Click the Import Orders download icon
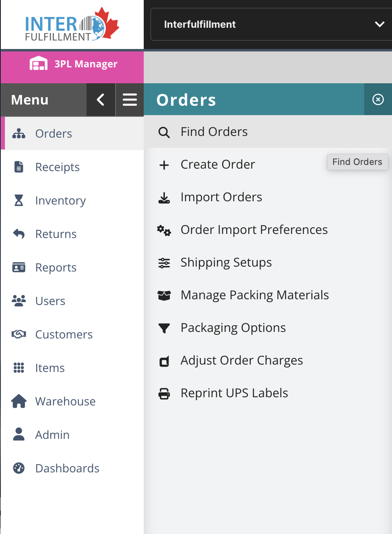This screenshot has width=392, height=534. coord(164,198)
